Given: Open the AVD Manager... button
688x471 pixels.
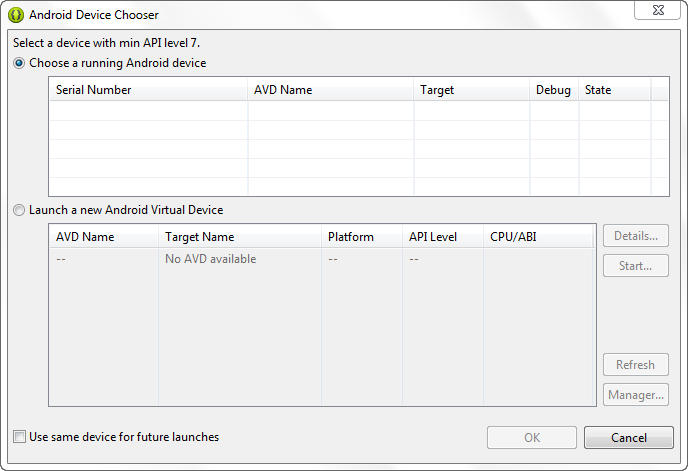Looking at the screenshot, I should click(636, 395).
